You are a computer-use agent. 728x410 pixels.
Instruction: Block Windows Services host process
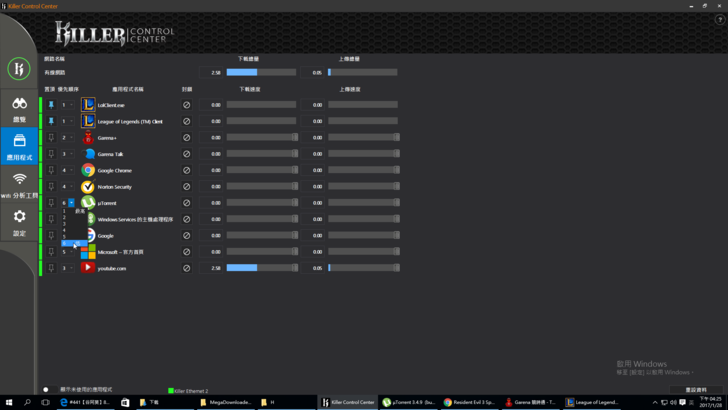point(187,219)
